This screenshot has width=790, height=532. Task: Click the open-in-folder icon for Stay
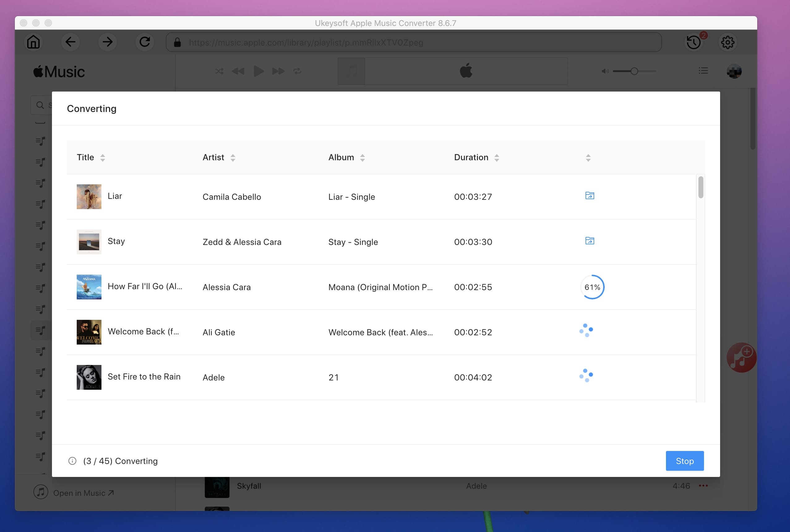(x=589, y=240)
